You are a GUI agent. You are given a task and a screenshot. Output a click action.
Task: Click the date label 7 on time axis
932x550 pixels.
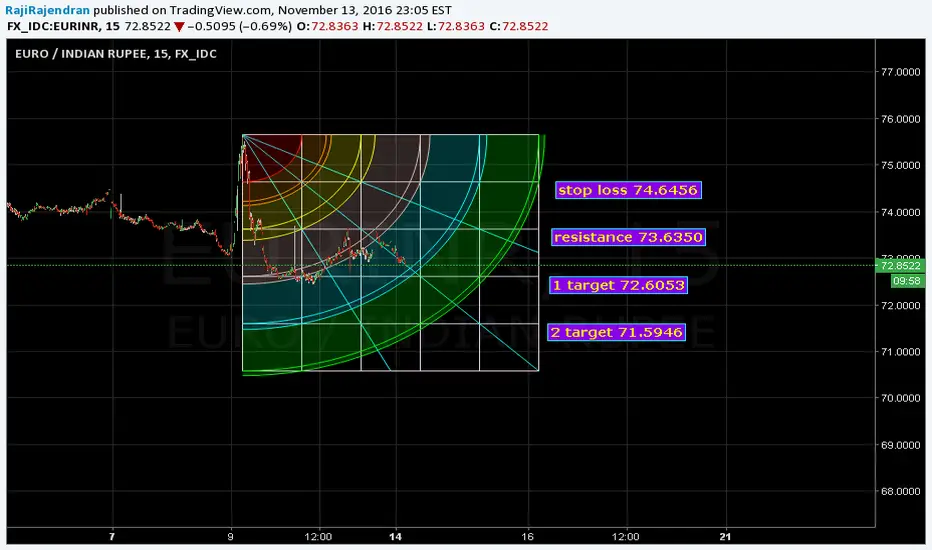[112, 537]
